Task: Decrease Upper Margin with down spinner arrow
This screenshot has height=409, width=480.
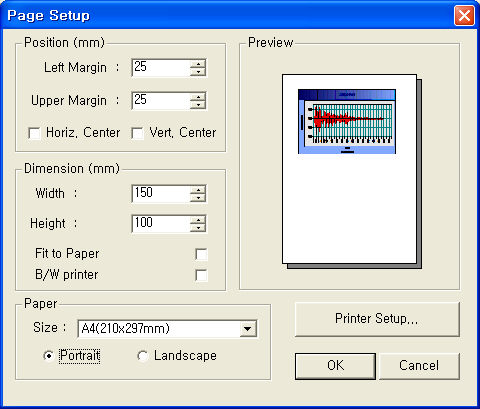Action: point(198,105)
